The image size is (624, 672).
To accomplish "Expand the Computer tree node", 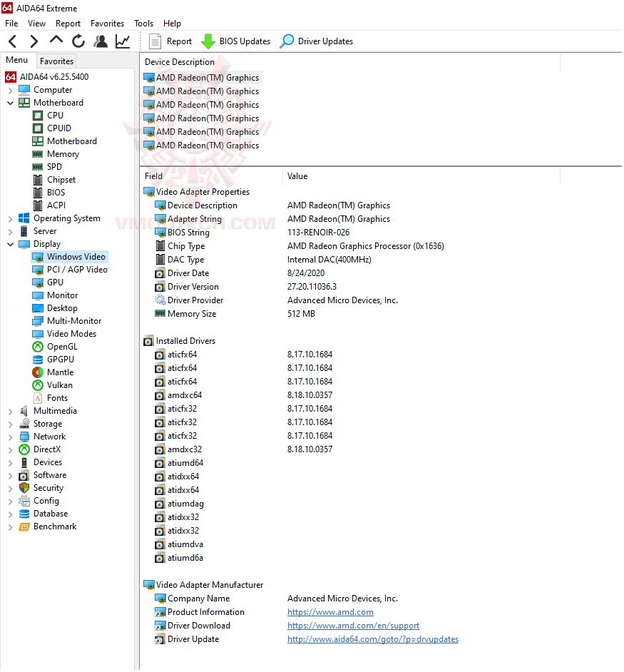I will click(10, 91).
